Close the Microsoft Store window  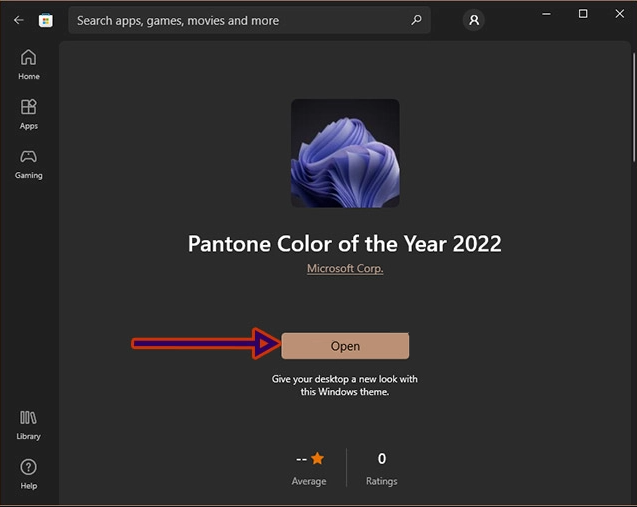point(620,14)
